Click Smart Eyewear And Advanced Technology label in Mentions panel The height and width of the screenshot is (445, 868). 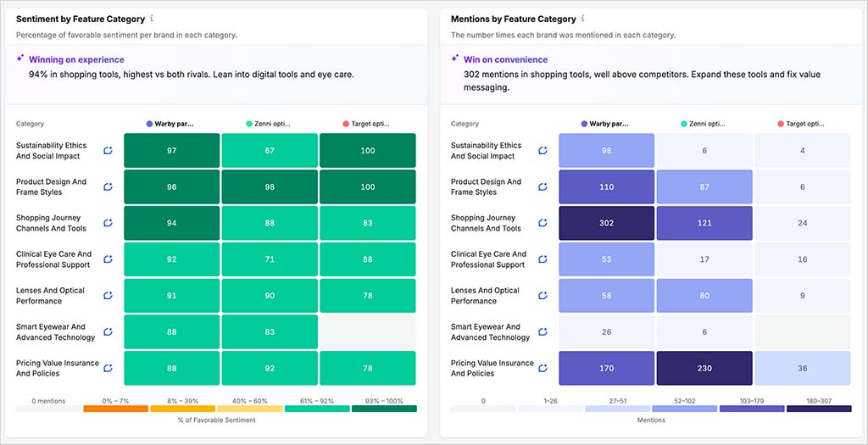tap(491, 331)
